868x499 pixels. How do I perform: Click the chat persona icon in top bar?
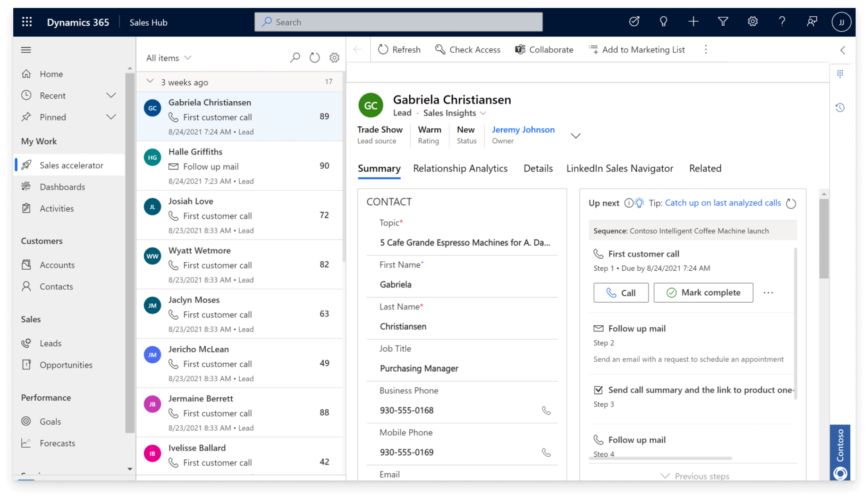pos(812,21)
